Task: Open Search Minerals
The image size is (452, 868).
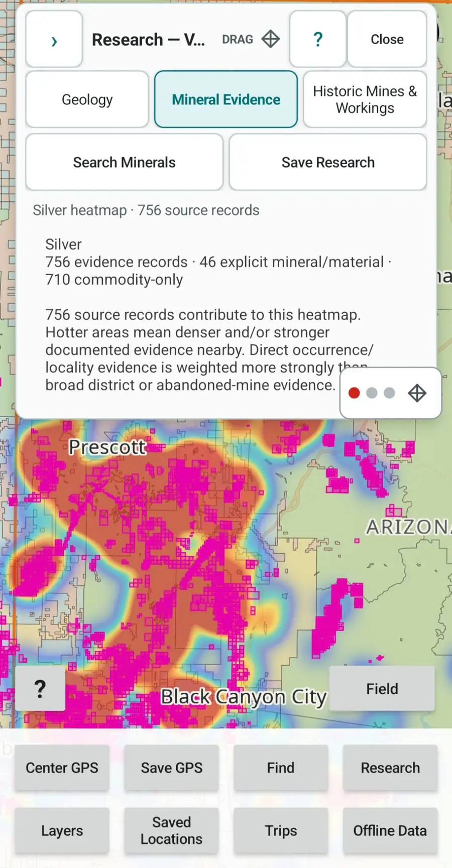Action: click(125, 162)
